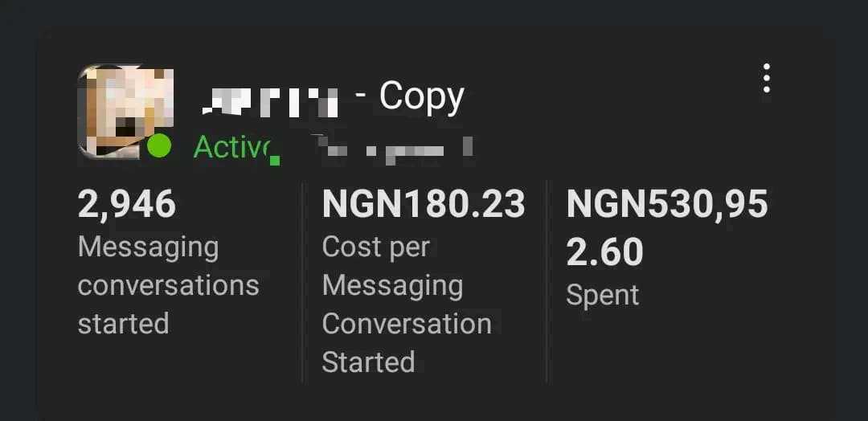Click the "Started" word under Conversation
This screenshot has width=868, height=421.
[368, 362]
